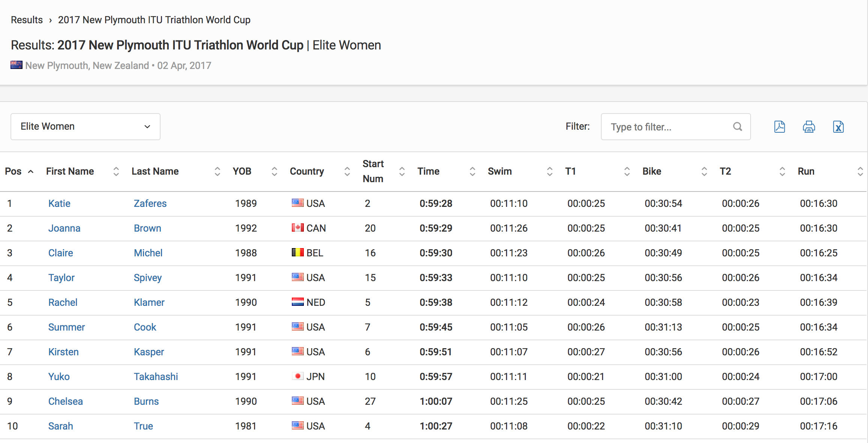This screenshot has height=443, width=868.
Task: Open first name link Chelsea
Action: 65,401
